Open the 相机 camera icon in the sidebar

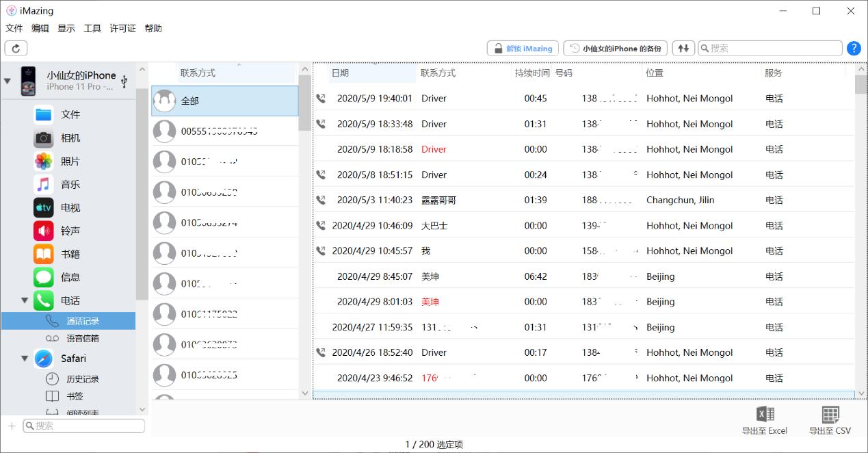click(44, 138)
